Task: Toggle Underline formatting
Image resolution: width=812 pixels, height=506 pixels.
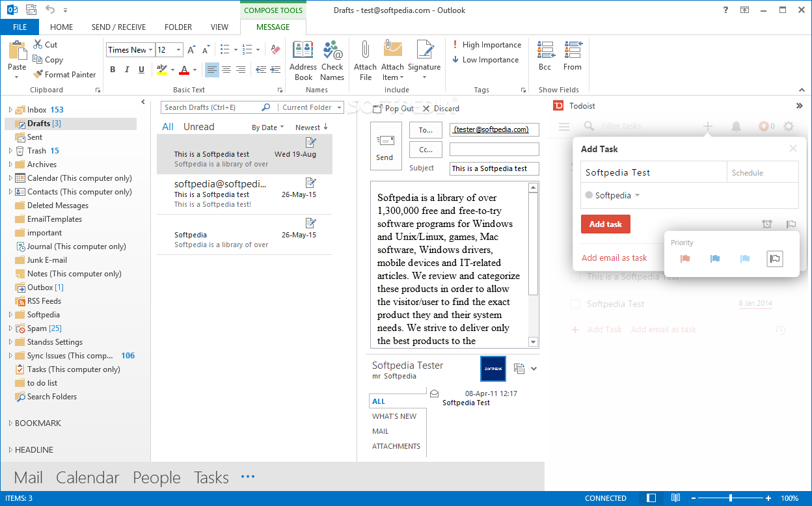Action: click(141, 70)
